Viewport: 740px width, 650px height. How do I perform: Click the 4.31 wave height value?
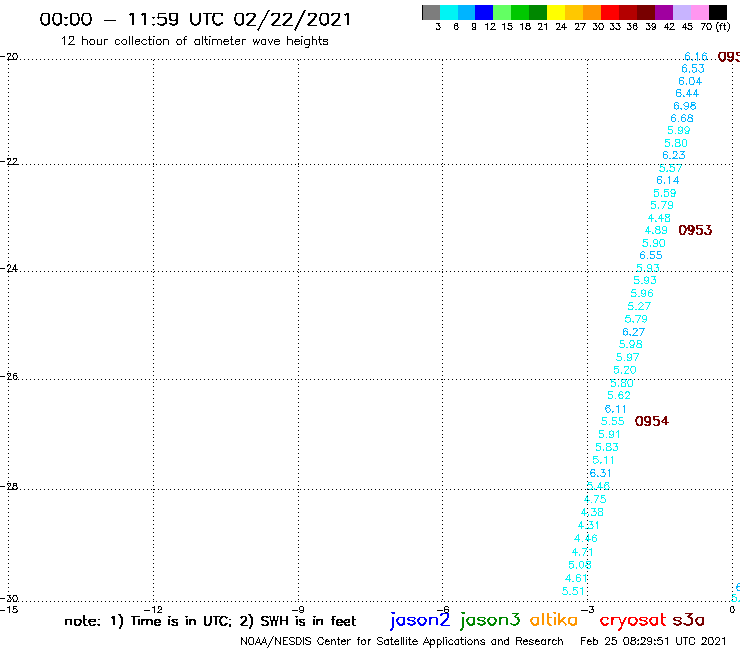[589, 525]
